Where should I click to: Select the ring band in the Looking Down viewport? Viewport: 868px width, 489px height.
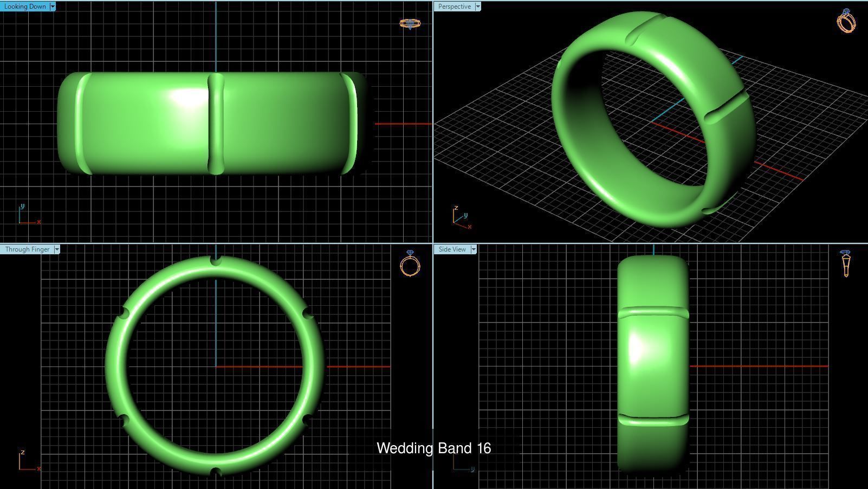212,124
